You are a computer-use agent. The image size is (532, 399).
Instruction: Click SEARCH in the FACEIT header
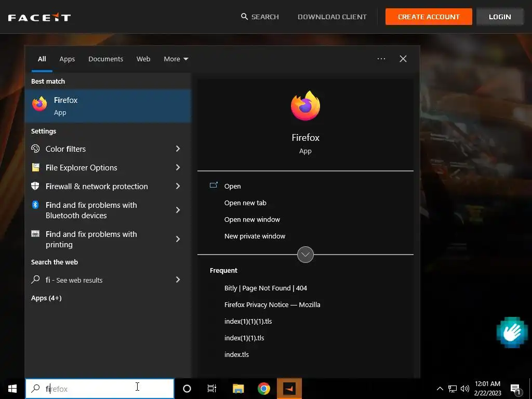pos(260,17)
